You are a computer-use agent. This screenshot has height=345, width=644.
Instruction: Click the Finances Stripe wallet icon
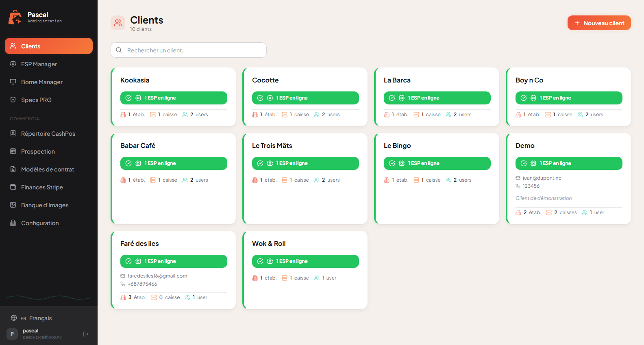tap(13, 187)
